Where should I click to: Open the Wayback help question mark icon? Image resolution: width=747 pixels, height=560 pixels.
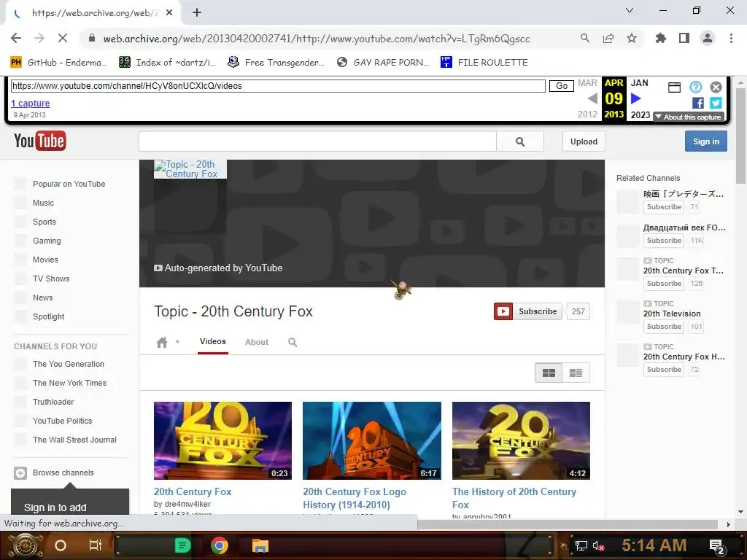695,87
